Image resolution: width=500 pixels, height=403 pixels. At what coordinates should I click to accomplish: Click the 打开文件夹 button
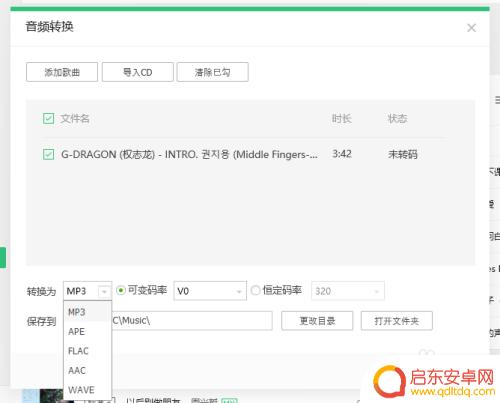pos(397,321)
